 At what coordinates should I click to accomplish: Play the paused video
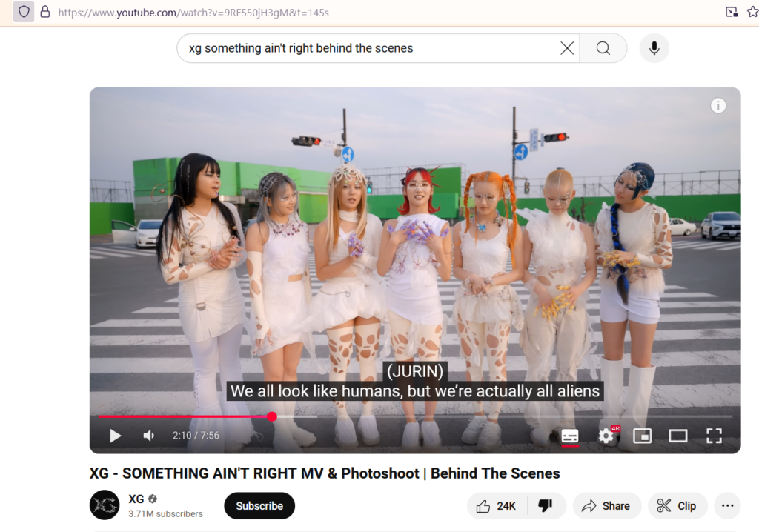[x=115, y=436]
